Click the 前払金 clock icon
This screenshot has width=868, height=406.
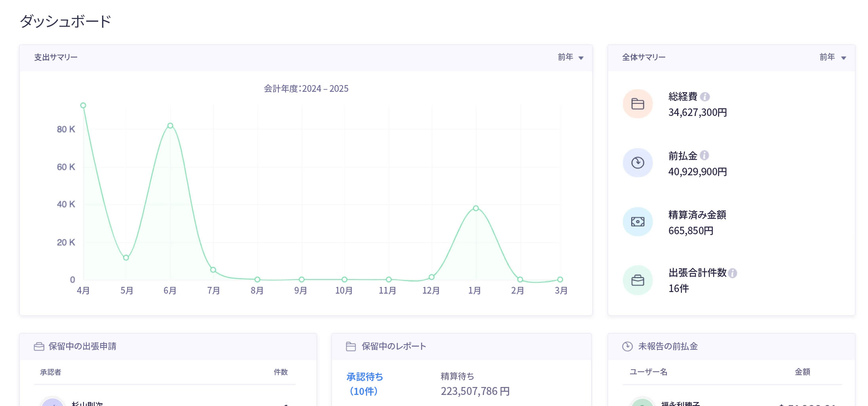coord(638,163)
